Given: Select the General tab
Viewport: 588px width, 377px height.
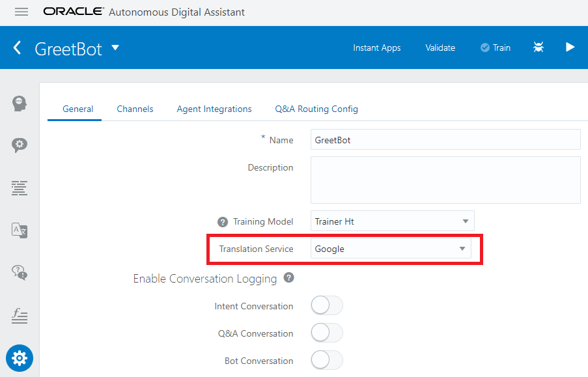Looking at the screenshot, I should [77, 109].
